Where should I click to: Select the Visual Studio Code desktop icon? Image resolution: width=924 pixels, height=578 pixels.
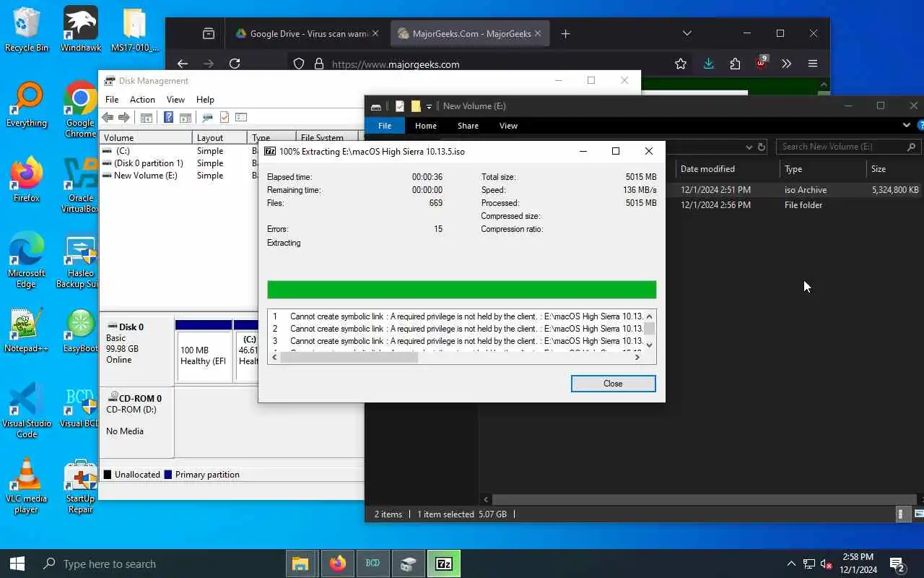click(27, 411)
